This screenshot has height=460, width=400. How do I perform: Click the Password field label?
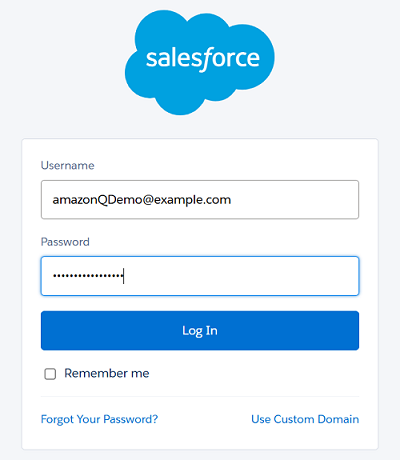point(65,242)
